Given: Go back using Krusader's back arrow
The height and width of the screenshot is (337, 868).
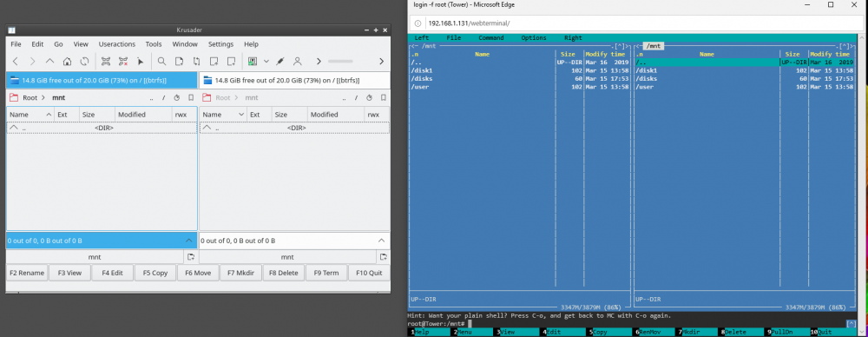Looking at the screenshot, I should [16, 61].
